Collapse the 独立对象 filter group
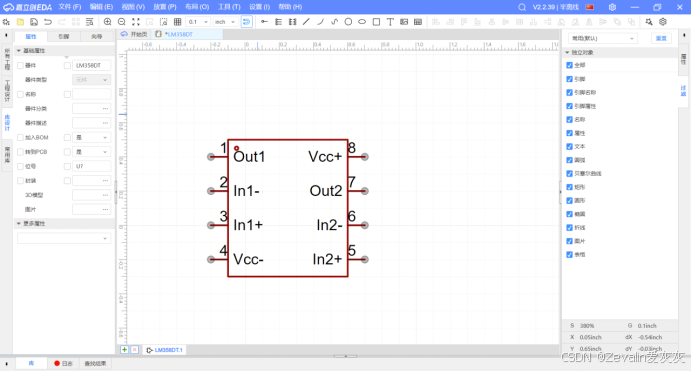This screenshot has height=371, width=692. (x=568, y=52)
